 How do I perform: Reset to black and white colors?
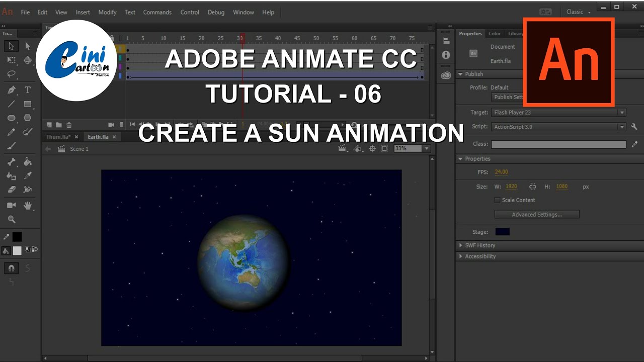[x=28, y=249]
